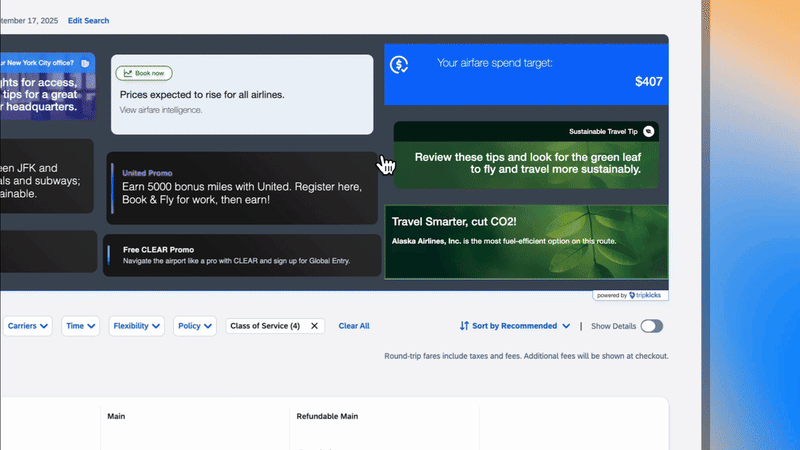Click Clear All filters link
Viewport: 800px width, 450px height.
point(354,326)
